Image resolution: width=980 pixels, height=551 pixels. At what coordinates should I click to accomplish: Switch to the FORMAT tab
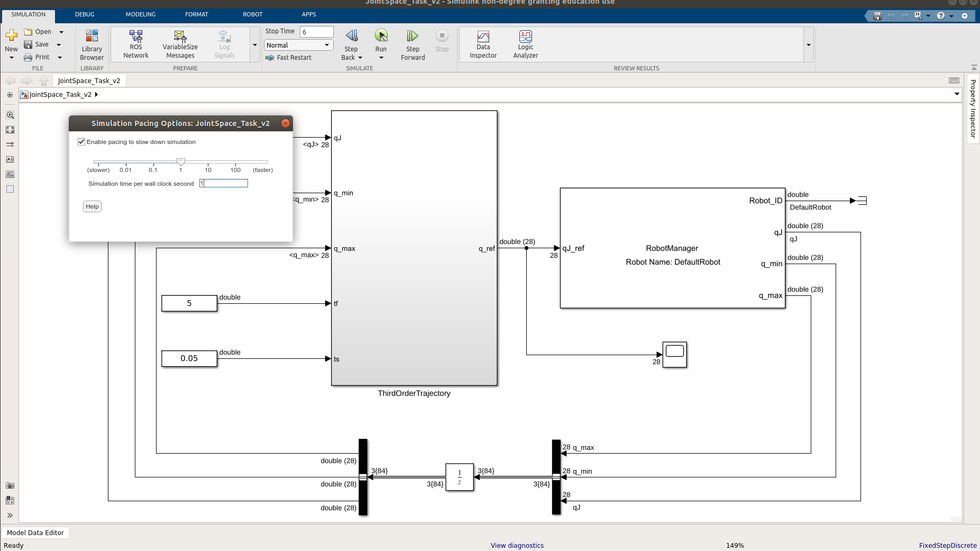pos(197,15)
